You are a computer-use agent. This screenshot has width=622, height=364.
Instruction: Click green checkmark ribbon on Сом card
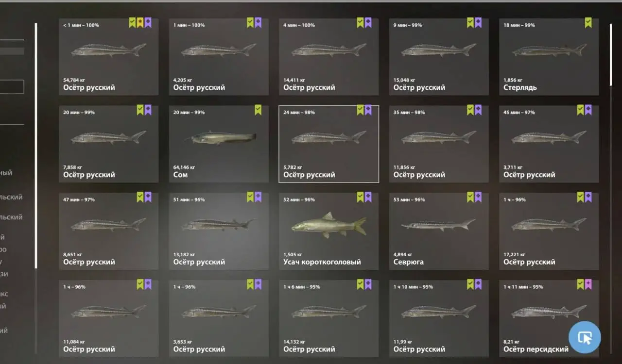pos(258,110)
